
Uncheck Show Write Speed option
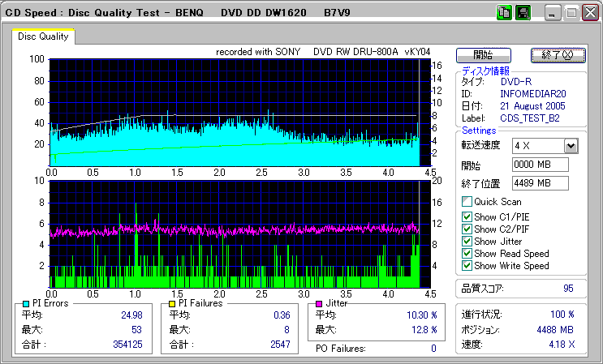(x=467, y=265)
